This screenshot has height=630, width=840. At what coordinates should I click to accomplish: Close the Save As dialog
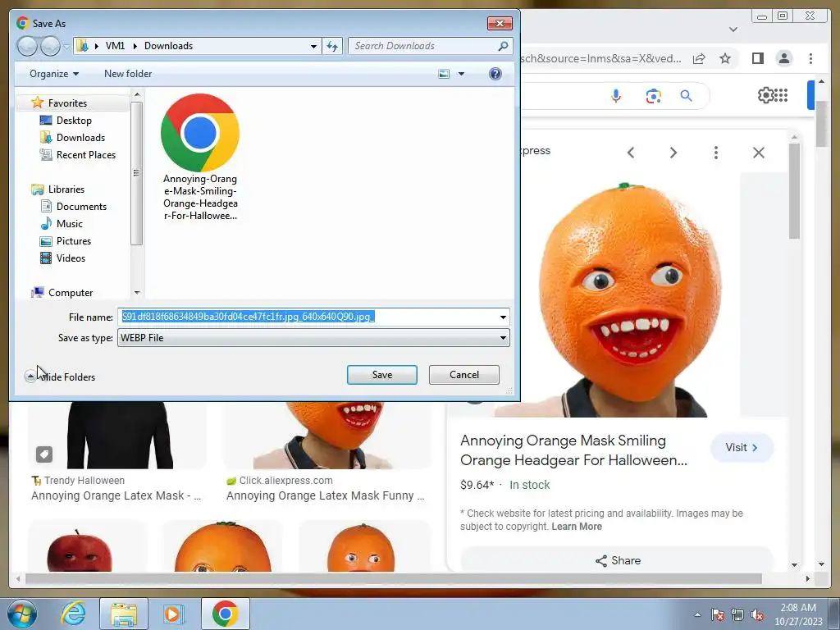pyautogui.click(x=500, y=24)
